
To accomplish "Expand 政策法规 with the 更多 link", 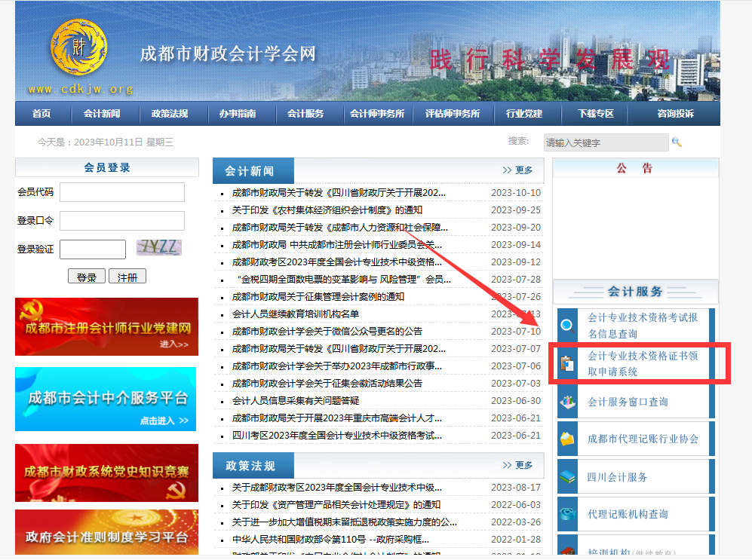I will (x=517, y=466).
